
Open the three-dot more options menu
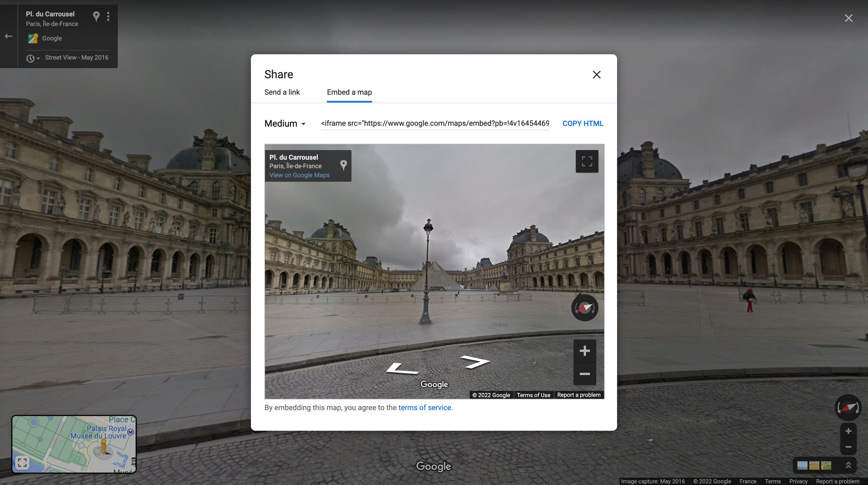pyautogui.click(x=108, y=16)
